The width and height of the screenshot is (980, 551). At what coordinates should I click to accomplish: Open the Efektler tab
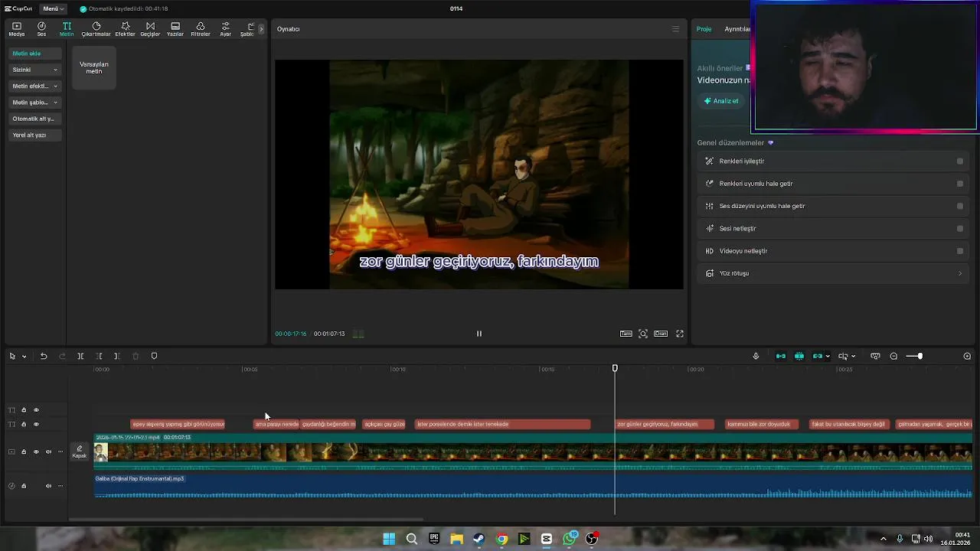pos(125,29)
